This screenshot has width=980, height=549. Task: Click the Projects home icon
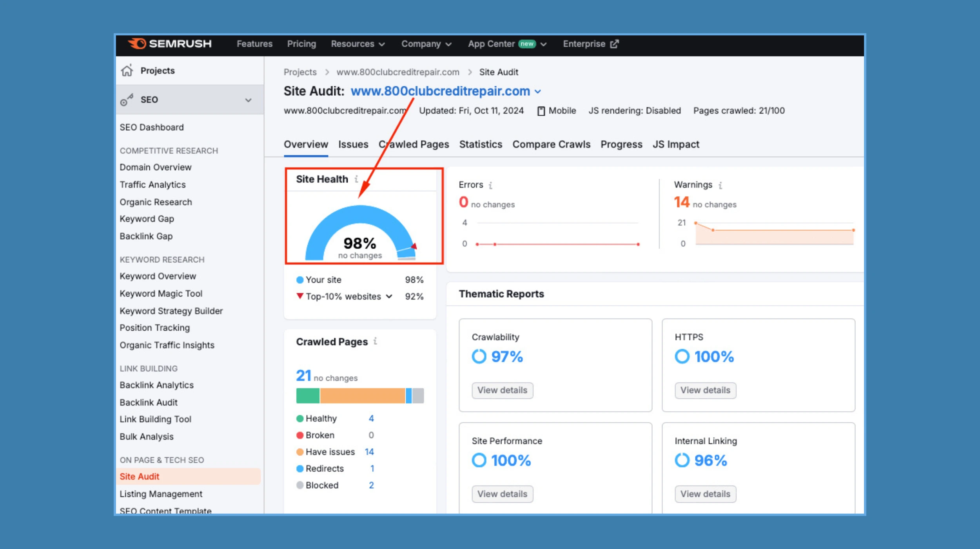(x=127, y=71)
